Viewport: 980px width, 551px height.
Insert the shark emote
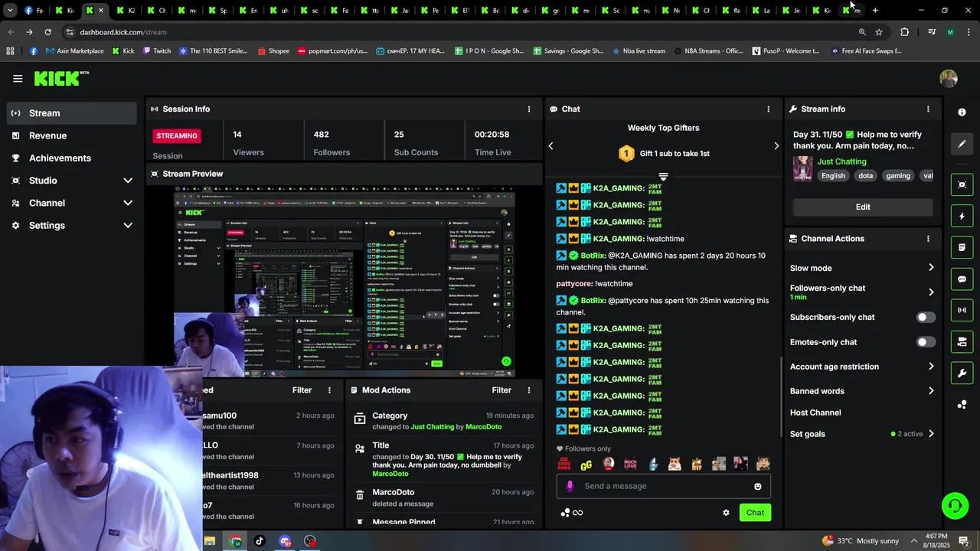tap(653, 465)
